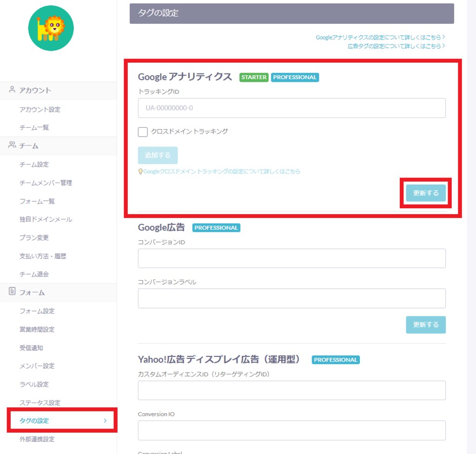Viewport: 476px width, 454px height.
Task: Click the Conversion IO input field
Action: (292, 430)
